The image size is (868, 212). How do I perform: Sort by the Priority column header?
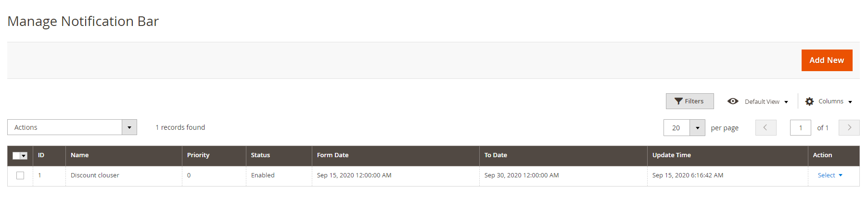(198, 155)
